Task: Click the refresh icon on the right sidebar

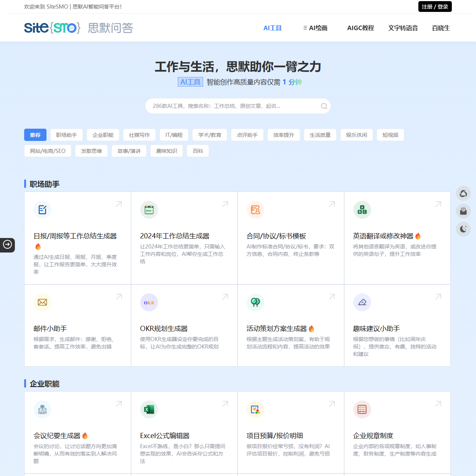Action: (463, 193)
